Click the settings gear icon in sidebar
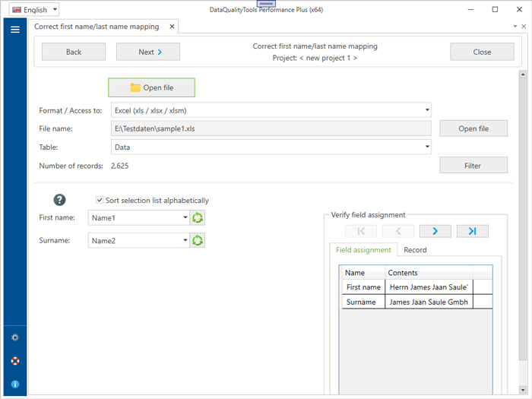 click(14, 337)
